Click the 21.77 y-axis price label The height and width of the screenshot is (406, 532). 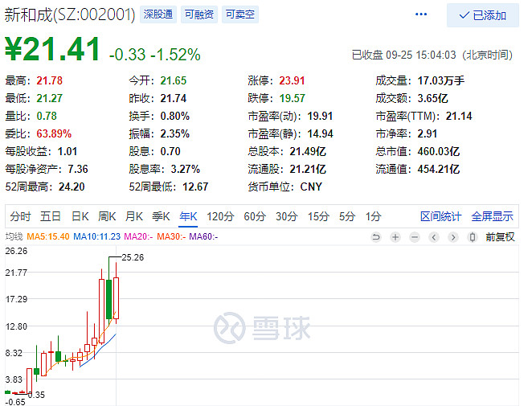pyautogui.click(x=16, y=273)
